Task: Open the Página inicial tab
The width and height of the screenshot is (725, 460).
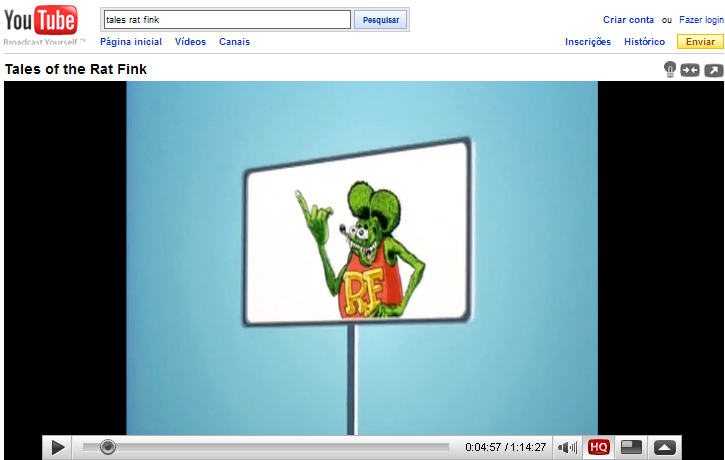Action: pyautogui.click(x=131, y=42)
